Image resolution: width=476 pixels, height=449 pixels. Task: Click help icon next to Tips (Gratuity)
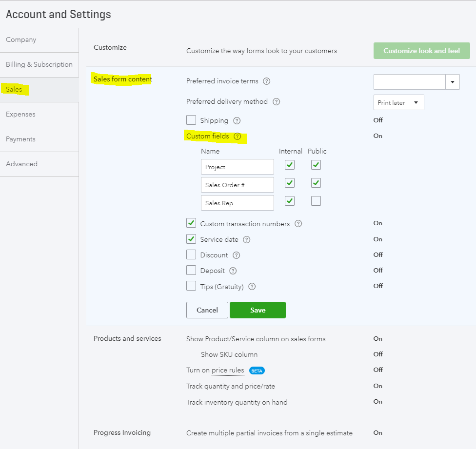click(x=252, y=287)
